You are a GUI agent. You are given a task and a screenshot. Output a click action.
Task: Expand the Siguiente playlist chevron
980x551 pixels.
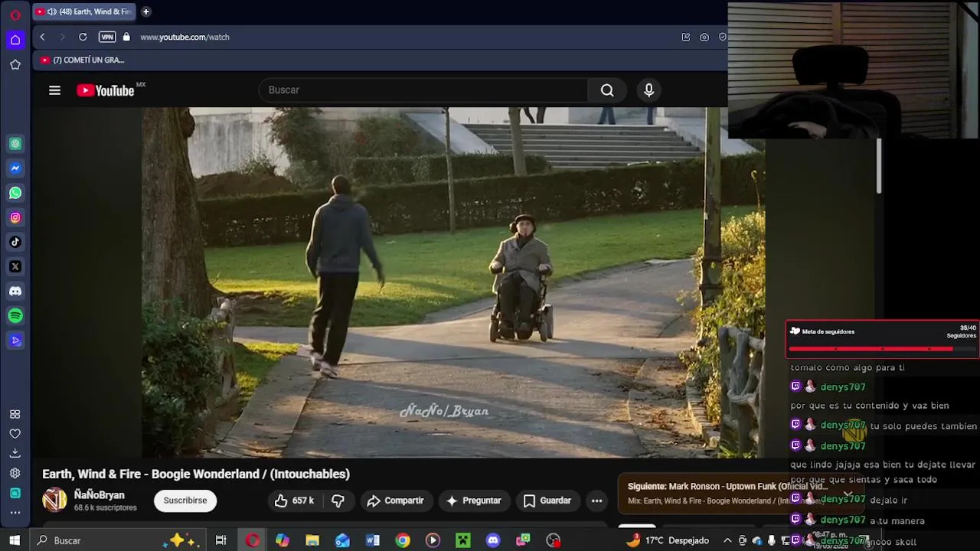[x=848, y=494]
